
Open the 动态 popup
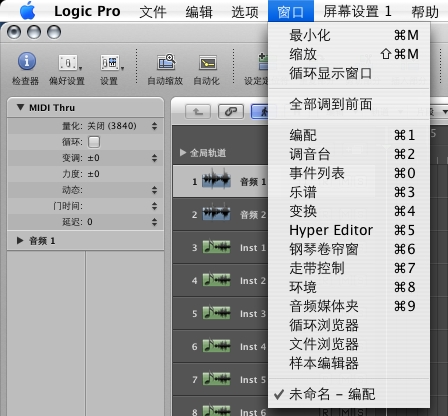[x=154, y=190]
